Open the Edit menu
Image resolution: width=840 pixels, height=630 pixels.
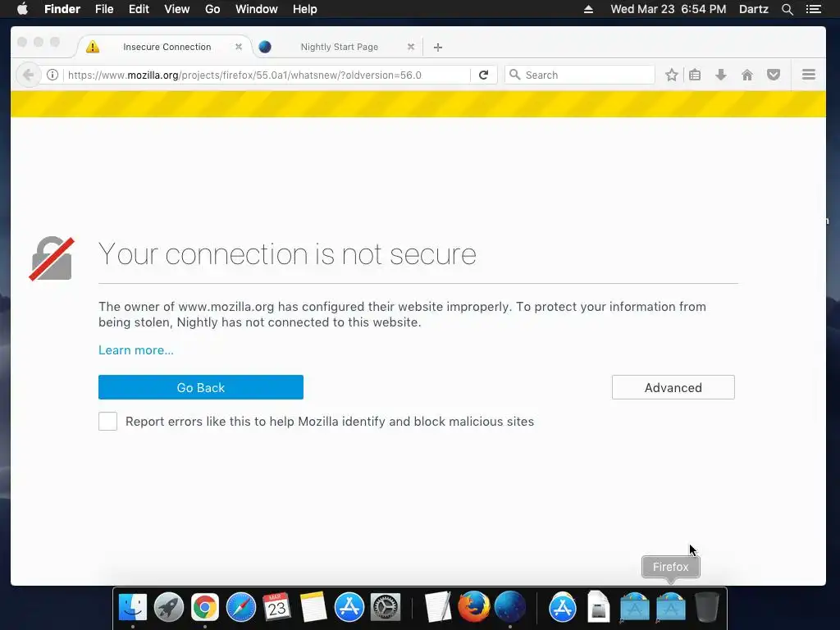point(139,9)
